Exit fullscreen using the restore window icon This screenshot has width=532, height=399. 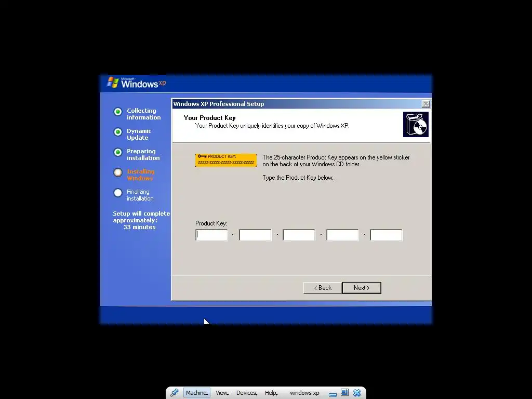point(345,393)
